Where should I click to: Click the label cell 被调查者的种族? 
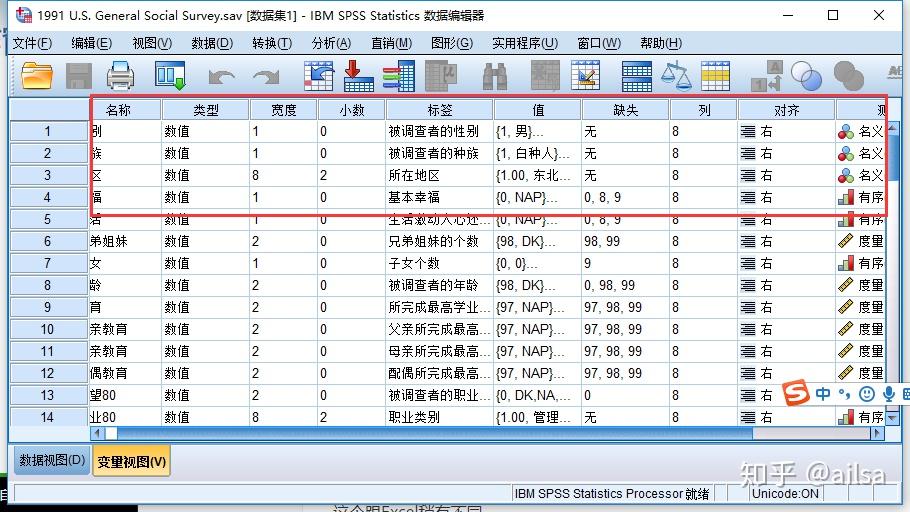(439, 153)
